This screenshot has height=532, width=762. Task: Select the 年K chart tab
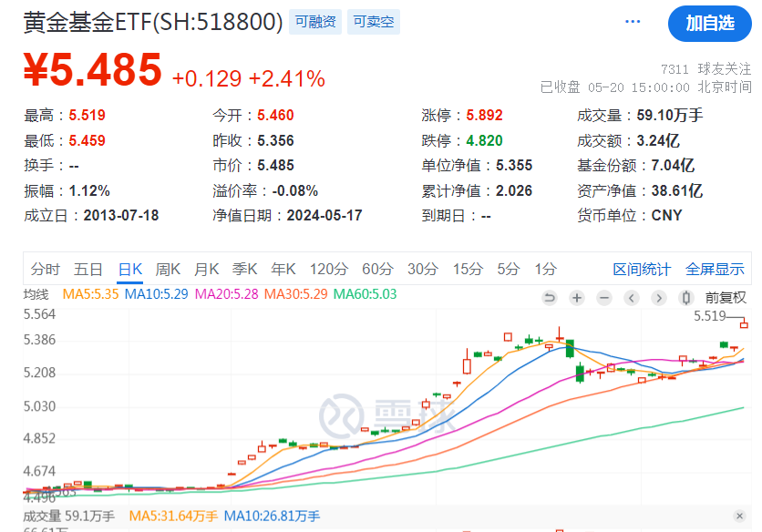click(x=283, y=269)
